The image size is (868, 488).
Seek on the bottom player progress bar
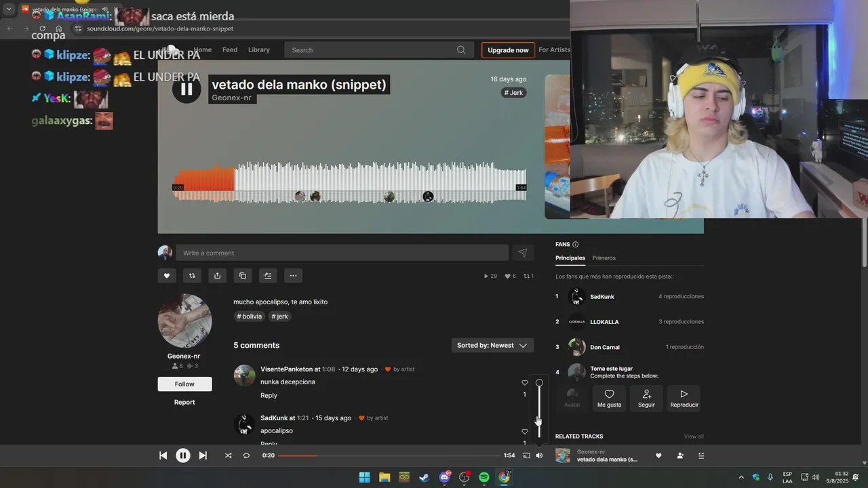click(389, 455)
